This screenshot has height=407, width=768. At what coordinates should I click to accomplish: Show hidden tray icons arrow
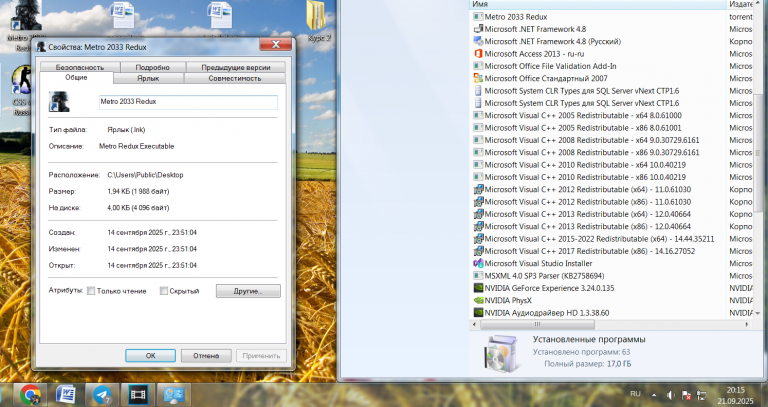pyautogui.click(x=654, y=395)
